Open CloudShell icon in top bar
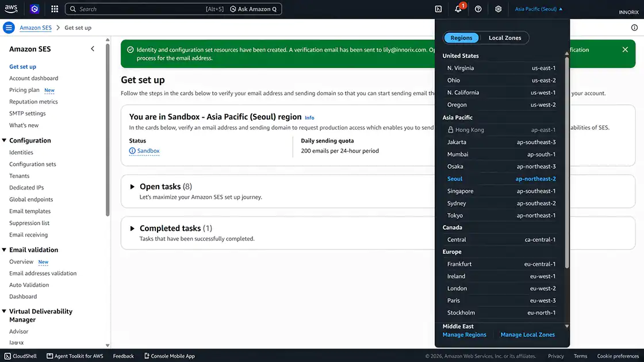This screenshot has width=644, height=362. click(438, 9)
